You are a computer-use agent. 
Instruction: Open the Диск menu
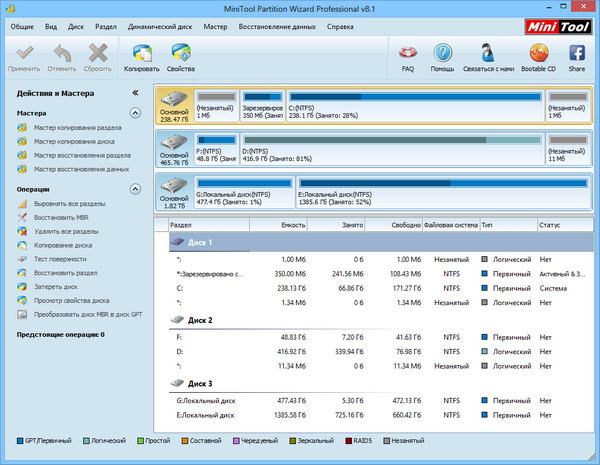pos(76,27)
